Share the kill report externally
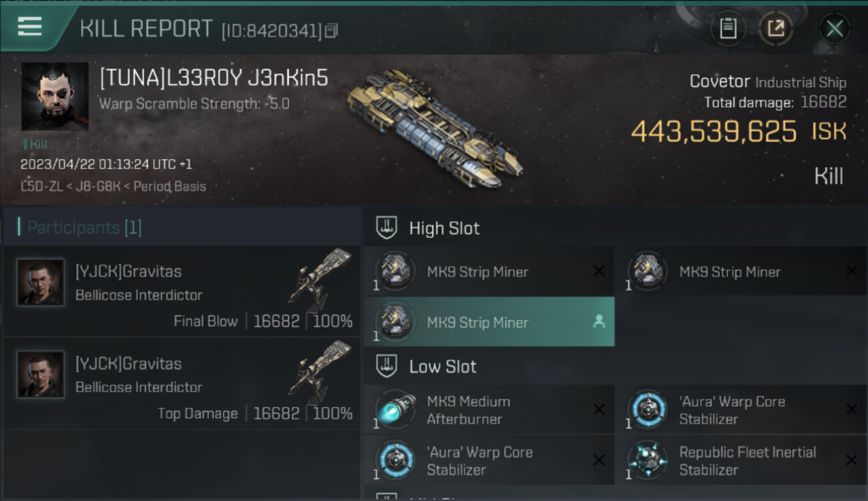Screen dimensions: 868x501 [776, 29]
